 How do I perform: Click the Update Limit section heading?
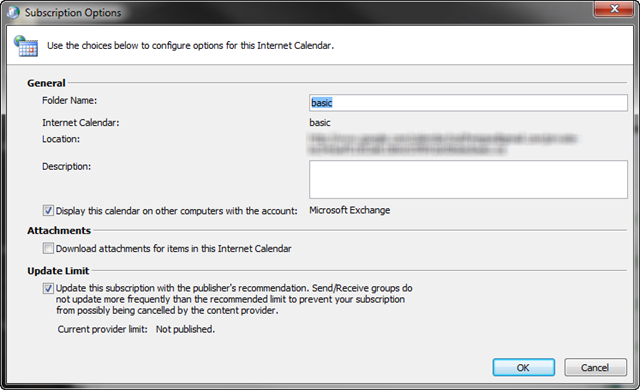58,271
